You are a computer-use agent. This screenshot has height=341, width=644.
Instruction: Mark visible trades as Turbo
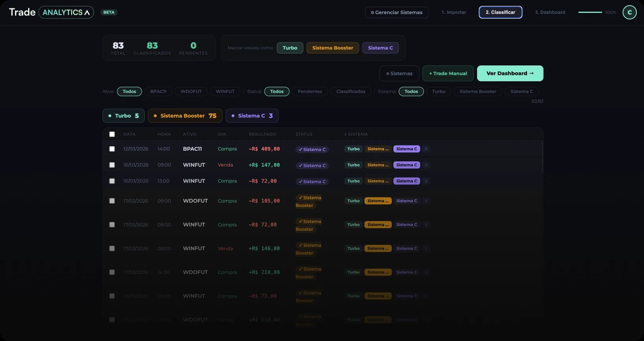click(290, 48)
